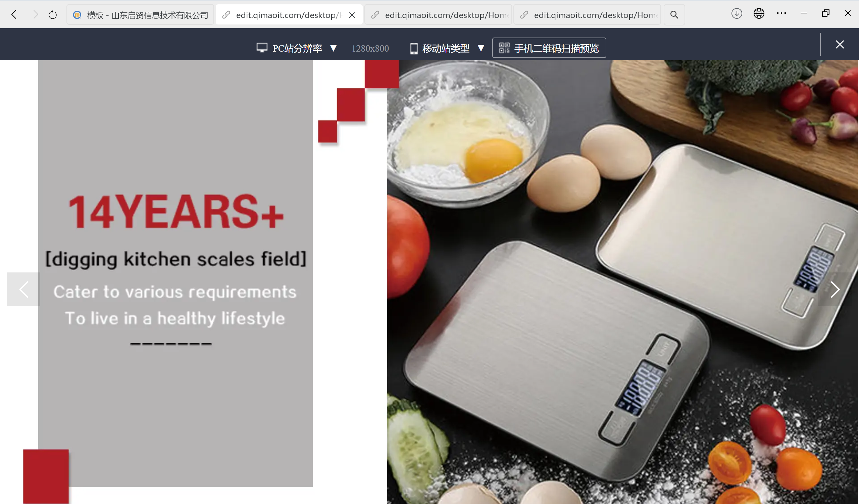Open the downloads icon in the browser toolbar
Image resolution: width=859 pixels, height=504 pixels.
[737, 14]
